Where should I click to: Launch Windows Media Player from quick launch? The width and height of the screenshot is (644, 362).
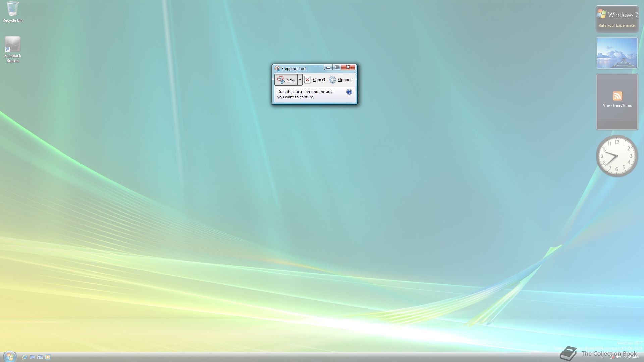[48, 357]
